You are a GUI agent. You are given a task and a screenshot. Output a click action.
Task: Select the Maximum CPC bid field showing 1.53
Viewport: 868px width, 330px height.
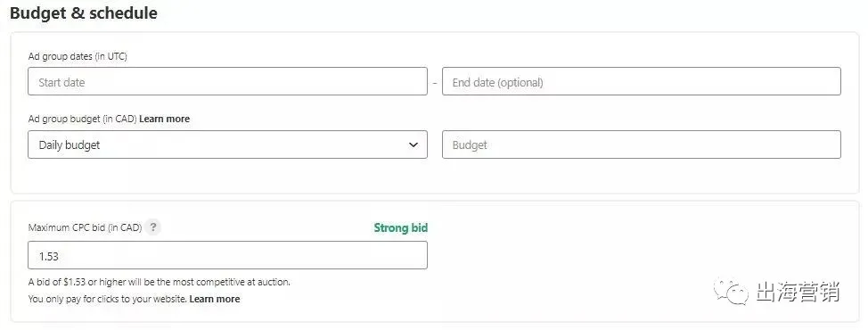click(x=227, y=255)
